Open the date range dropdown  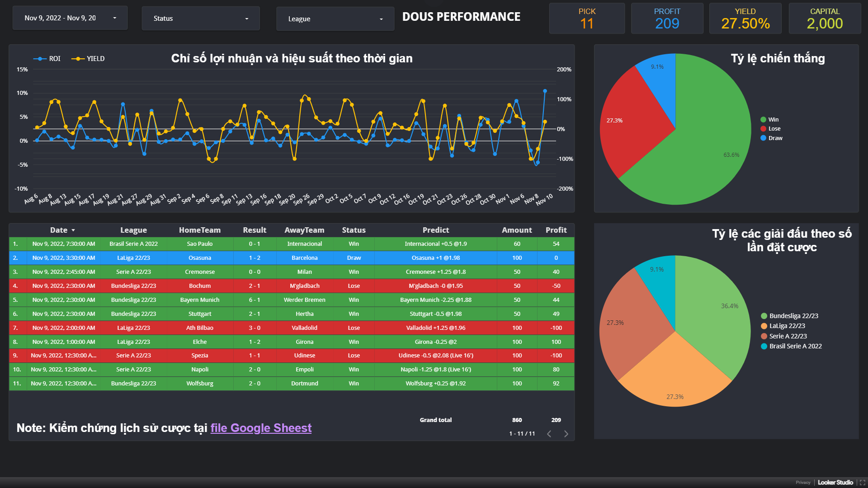point(70,18)
